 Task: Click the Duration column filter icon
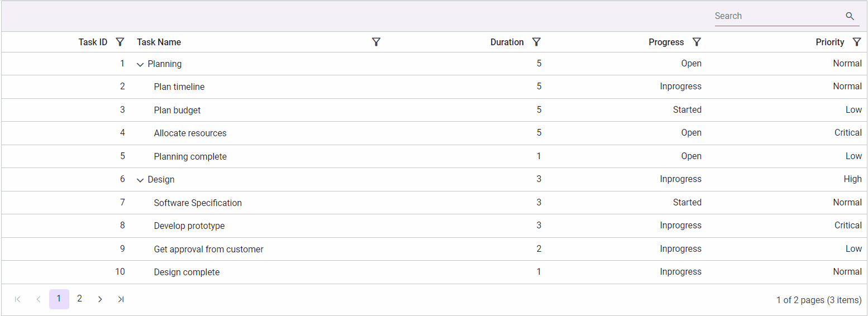(x=536, y=42)
